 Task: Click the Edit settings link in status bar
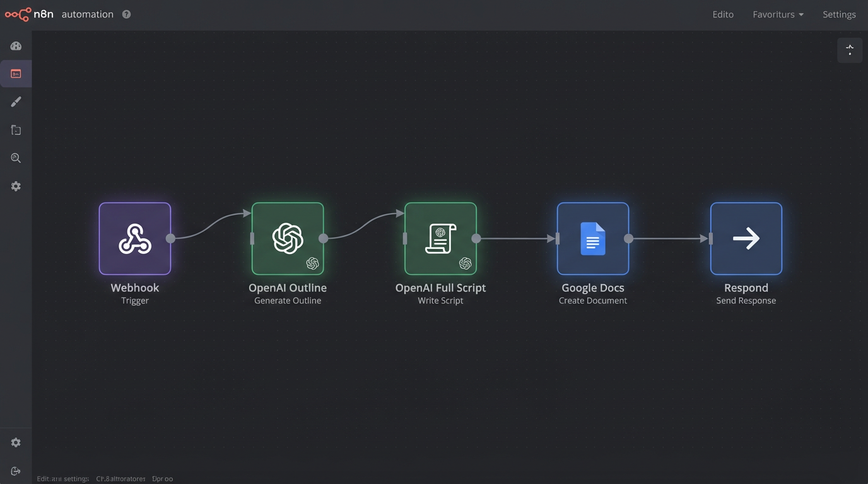(62, 478)
